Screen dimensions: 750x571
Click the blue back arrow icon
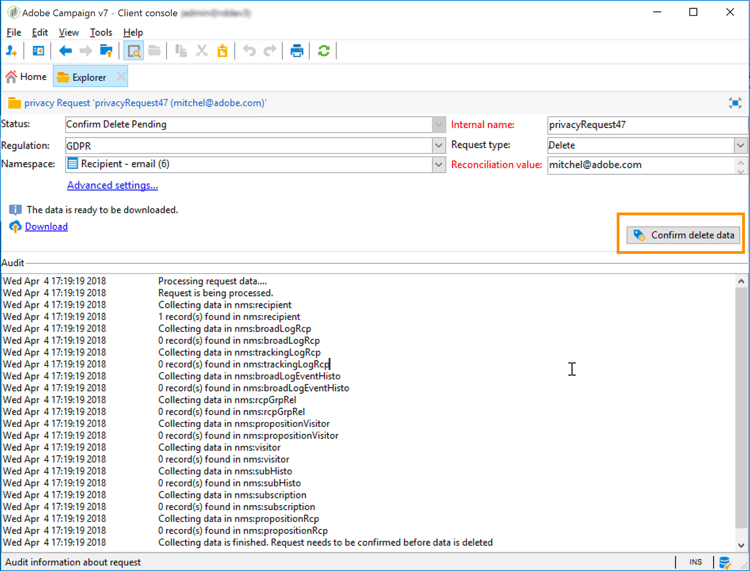coord(65,51)
